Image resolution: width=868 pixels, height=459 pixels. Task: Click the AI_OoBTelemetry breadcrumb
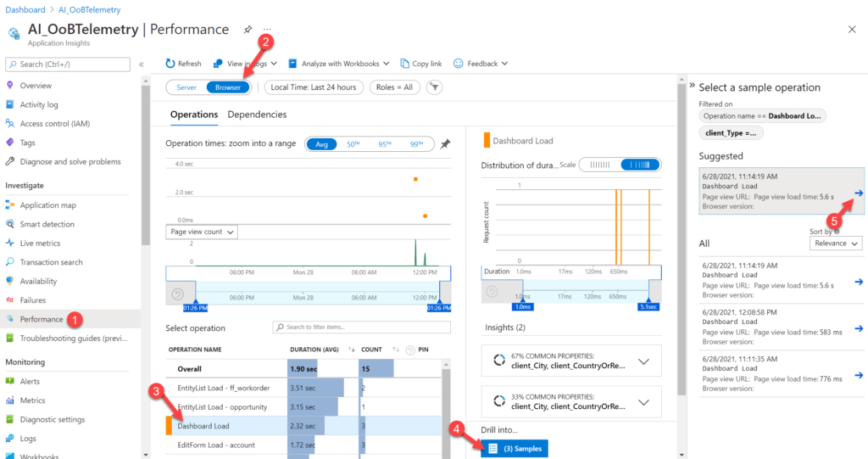click(x=89, y=9)
